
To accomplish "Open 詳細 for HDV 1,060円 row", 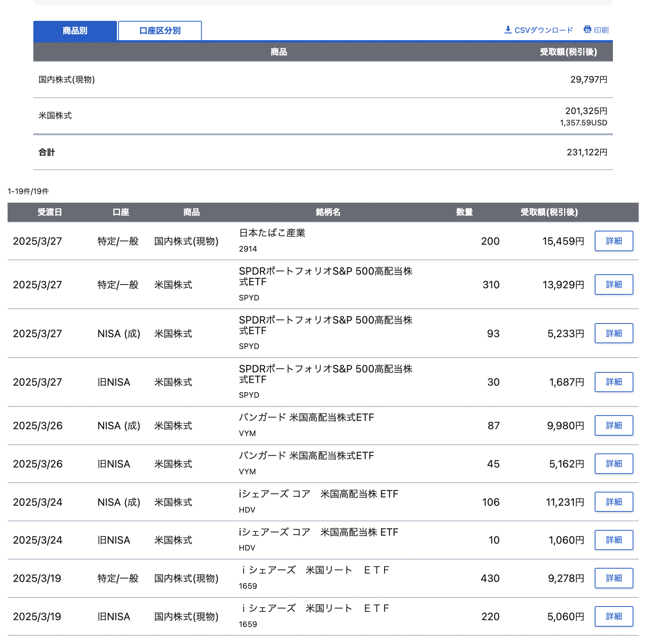I will coord(614,540).
